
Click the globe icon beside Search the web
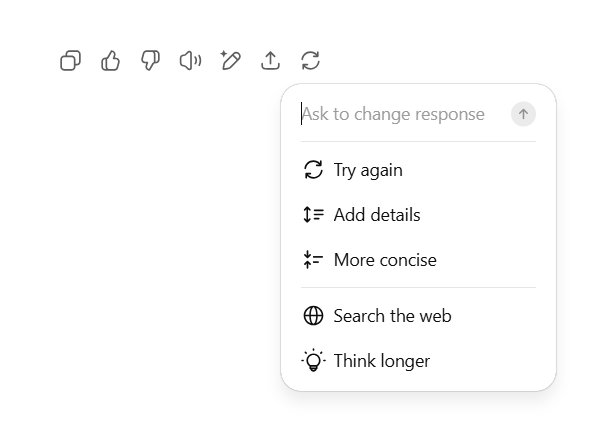[x=313, y=316]
